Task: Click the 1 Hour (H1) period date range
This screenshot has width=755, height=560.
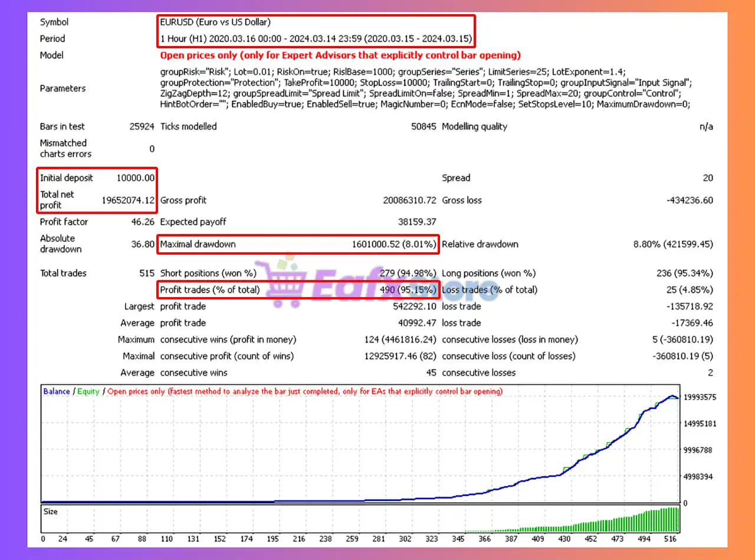Action: [316, 39]
